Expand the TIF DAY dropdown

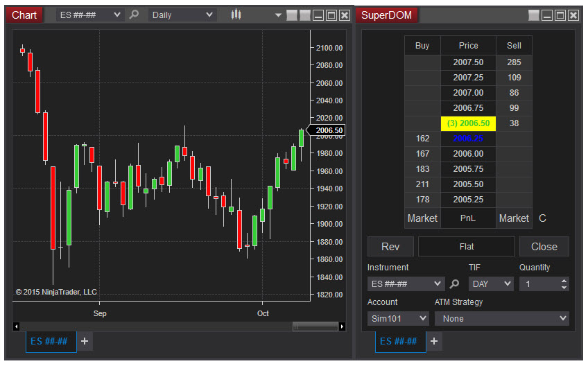coord(492,284)
